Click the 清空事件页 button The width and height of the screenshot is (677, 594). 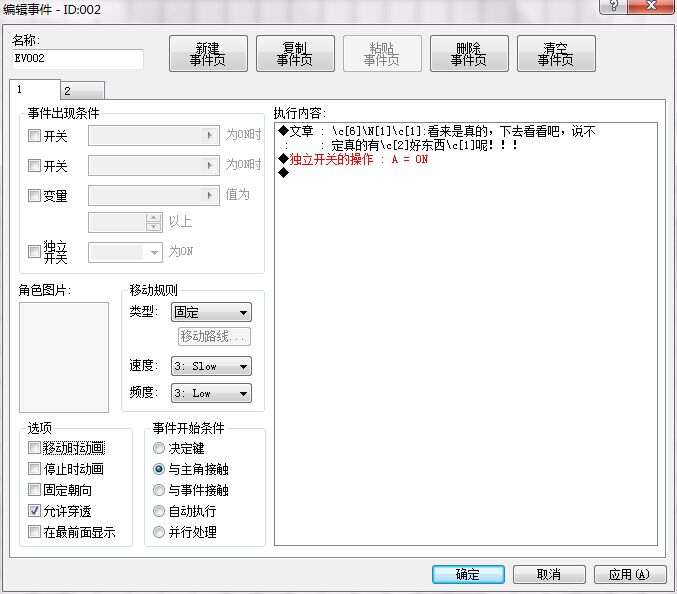tap(556, 54)
